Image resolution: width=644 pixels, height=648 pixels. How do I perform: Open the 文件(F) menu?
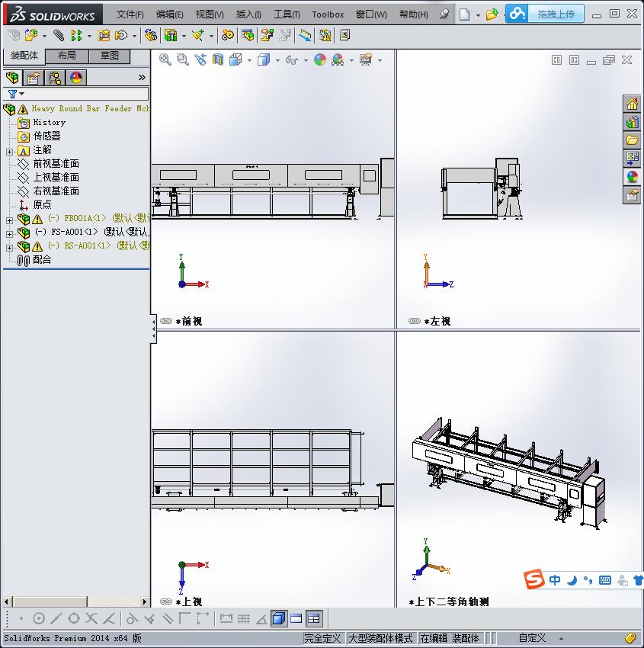tap(130, 14)
